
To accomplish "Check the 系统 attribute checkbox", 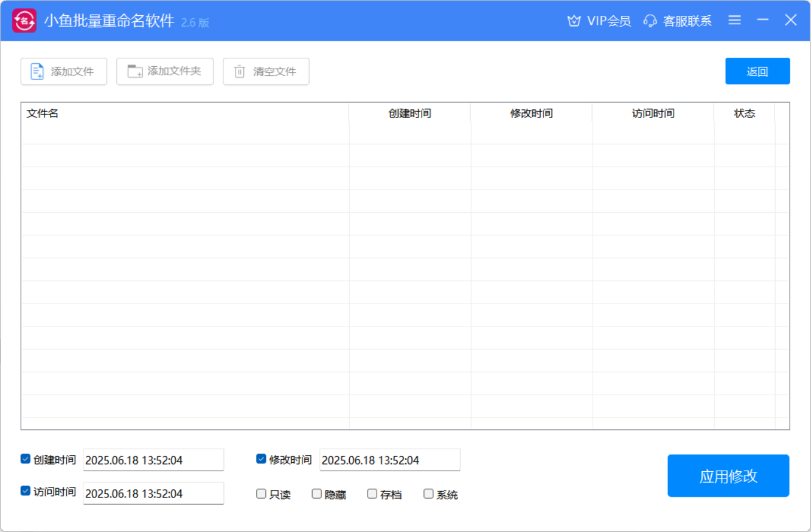I will click(x=428, y=494).
